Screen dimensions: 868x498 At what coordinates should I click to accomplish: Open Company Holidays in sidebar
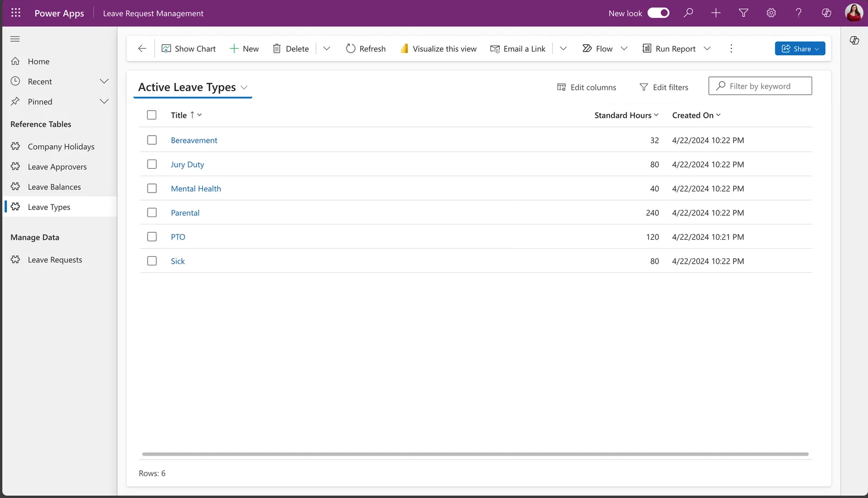(x=60, y=146)
